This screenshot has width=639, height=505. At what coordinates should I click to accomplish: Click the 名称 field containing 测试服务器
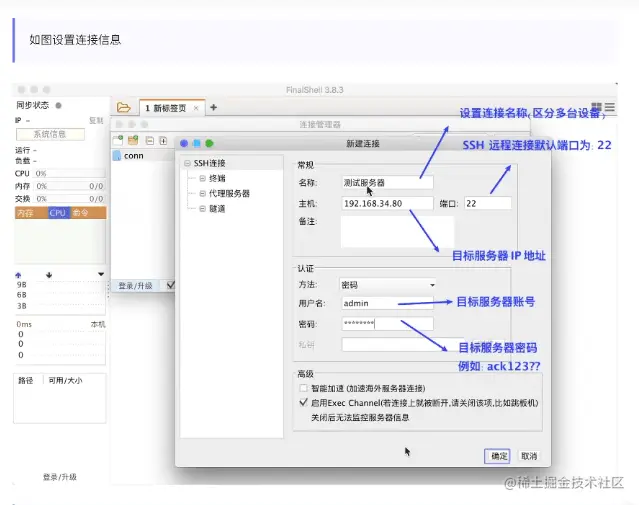point(387,183)
